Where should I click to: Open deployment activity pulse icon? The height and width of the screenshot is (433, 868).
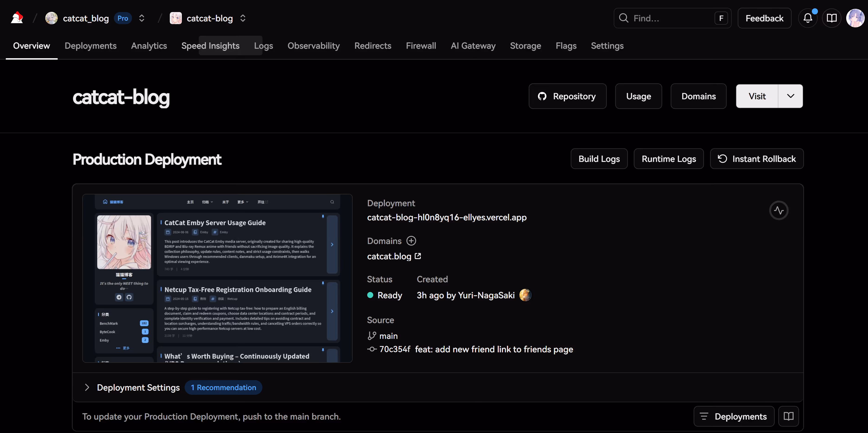[778, 210]
